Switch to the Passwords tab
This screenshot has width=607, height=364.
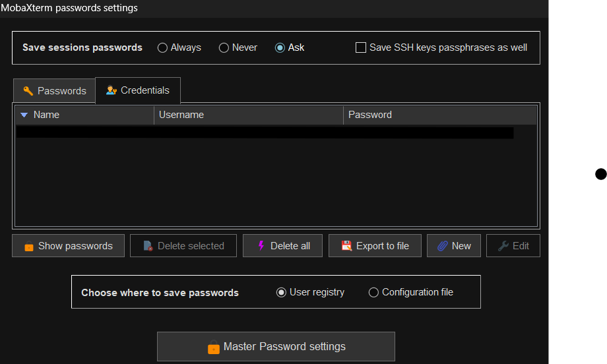click(x=55, y=91)
